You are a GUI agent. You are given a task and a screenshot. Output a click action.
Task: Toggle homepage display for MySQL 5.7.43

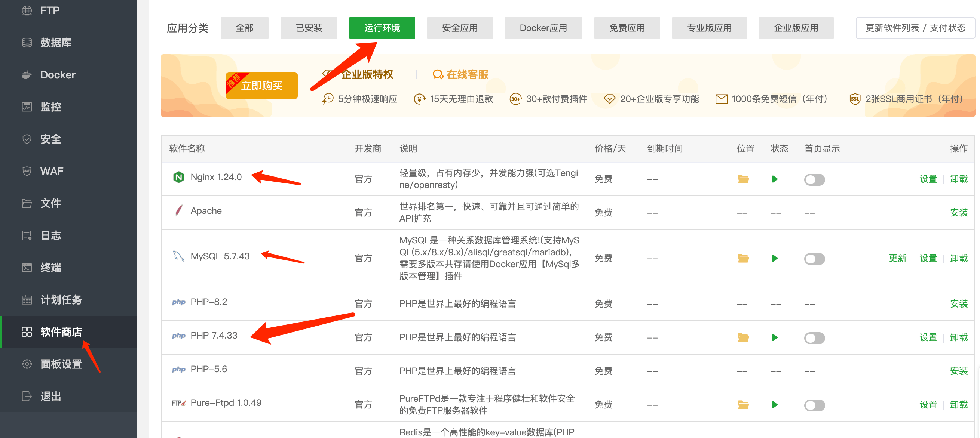[814, 259]
